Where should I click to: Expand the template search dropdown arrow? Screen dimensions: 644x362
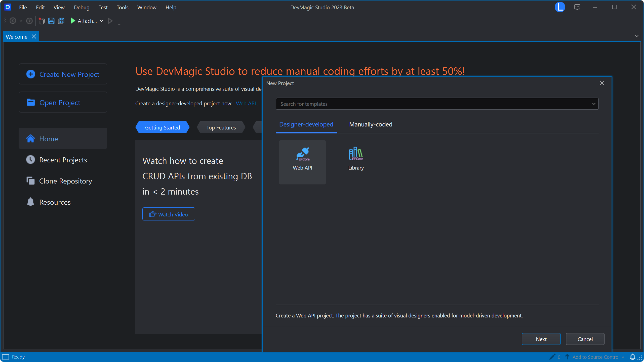pos(594,104)
